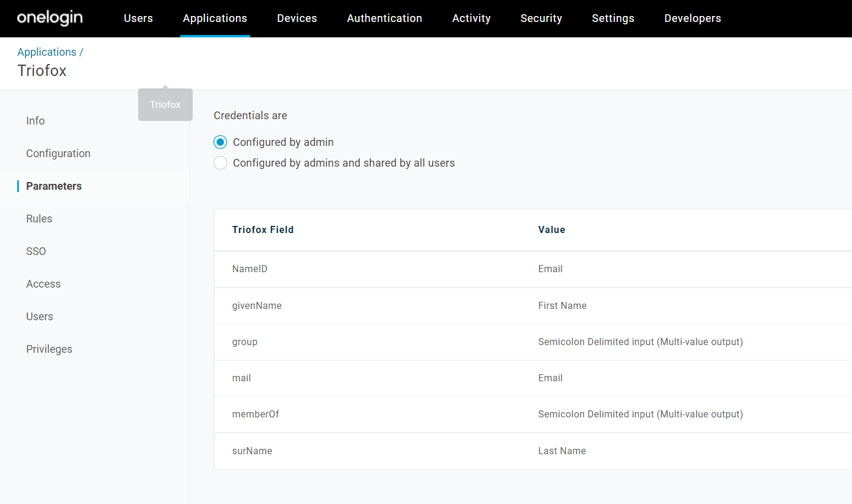Screen dimensions: 852x504
Task: Open the Devices menu
Action: [297, 18]
